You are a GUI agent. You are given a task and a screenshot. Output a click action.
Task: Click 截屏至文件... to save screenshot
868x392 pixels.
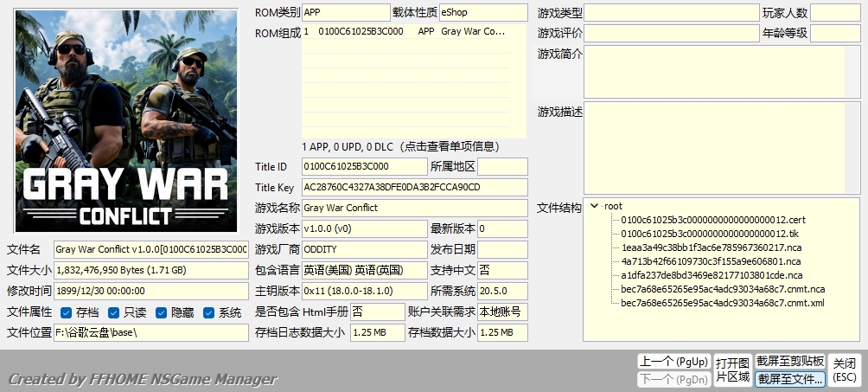coord(789,379)
